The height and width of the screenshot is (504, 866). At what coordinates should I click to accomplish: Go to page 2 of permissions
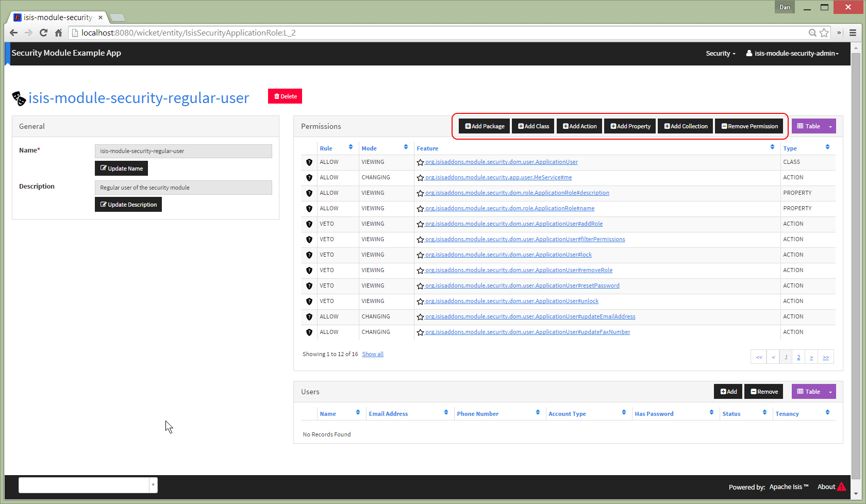click(798, 357)
